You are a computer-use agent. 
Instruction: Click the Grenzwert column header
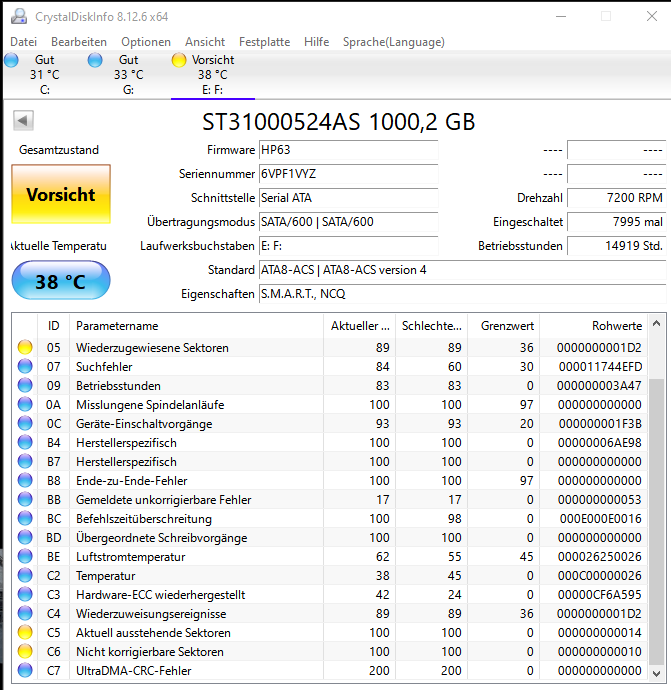tap(504, 326)
